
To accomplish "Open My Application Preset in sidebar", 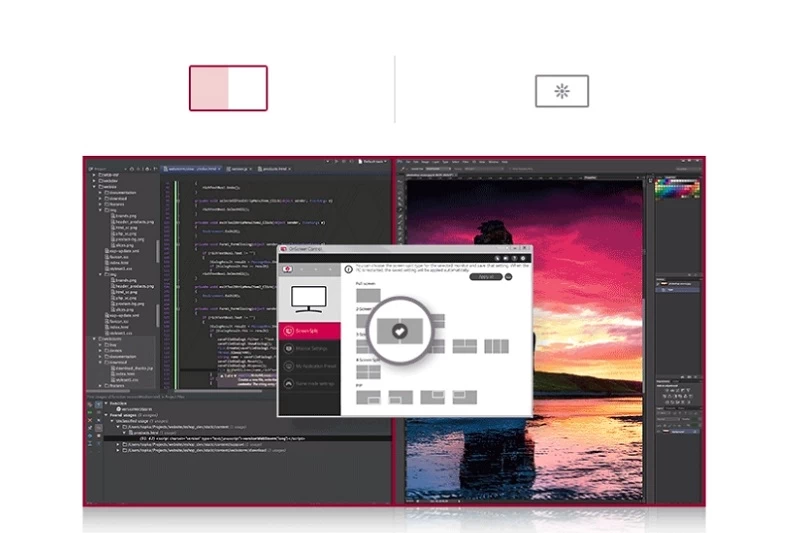I will pyautogui.click(x=309, y=366).
